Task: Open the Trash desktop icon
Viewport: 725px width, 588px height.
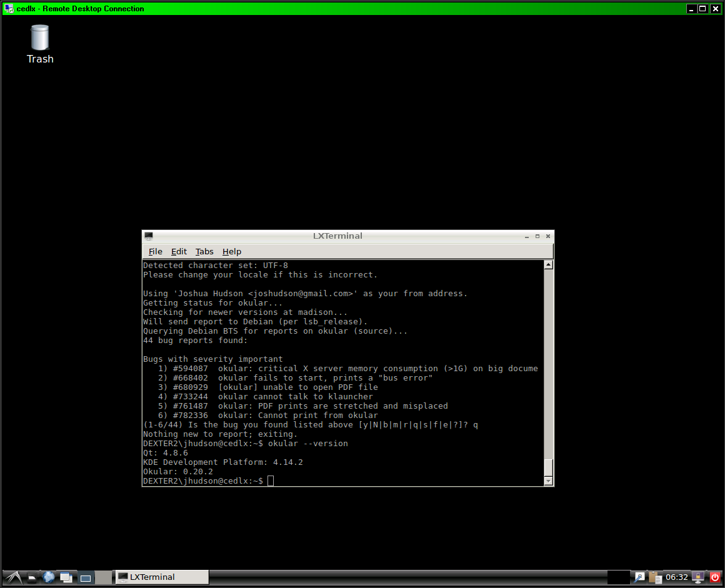Action: (40, 44)
